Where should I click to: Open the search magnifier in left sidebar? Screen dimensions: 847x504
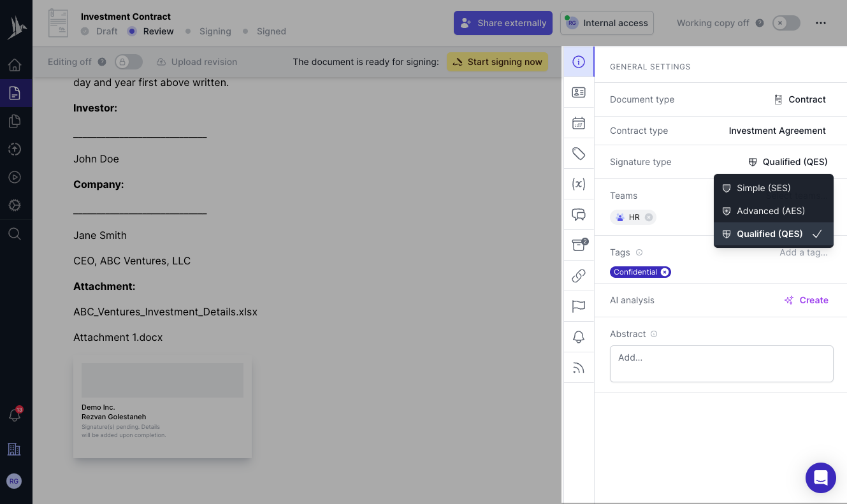[15, 233]
